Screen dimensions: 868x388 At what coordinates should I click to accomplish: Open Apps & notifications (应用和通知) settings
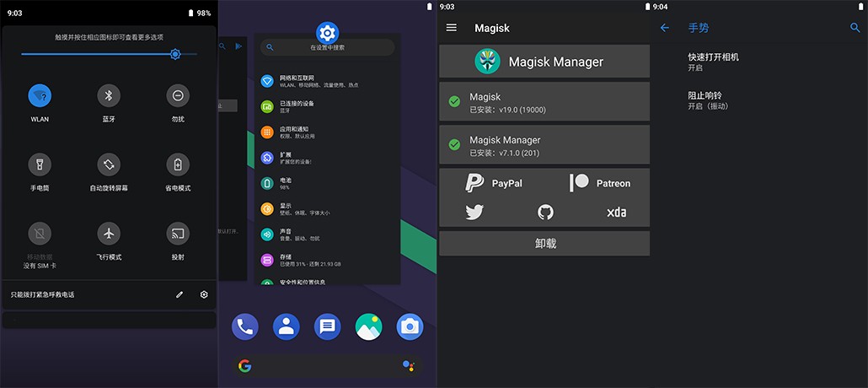pos(327,132)
